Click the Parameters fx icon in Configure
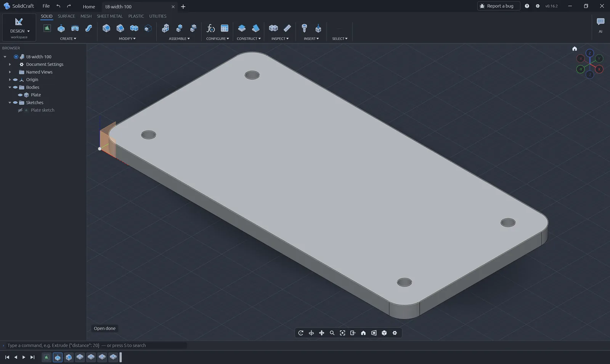The height and width of the screenshot is (364, 610). coord(210,28)
